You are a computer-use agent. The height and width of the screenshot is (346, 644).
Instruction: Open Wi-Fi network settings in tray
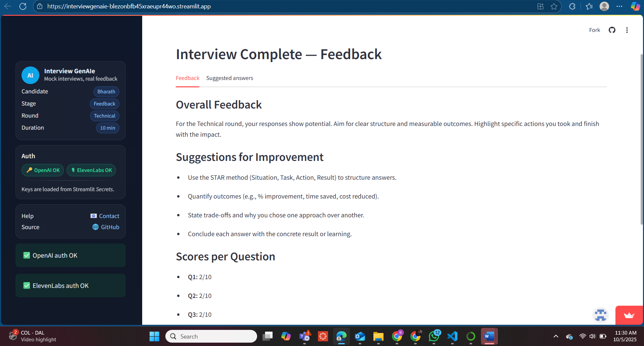[x=582, y=336]
